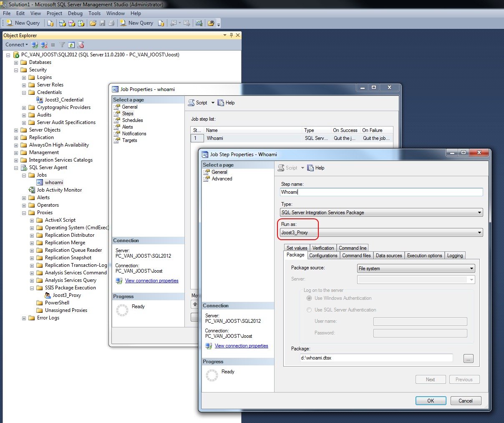The image size is (504, 423).
Task: Open View connection properties link
Action: 241,346
